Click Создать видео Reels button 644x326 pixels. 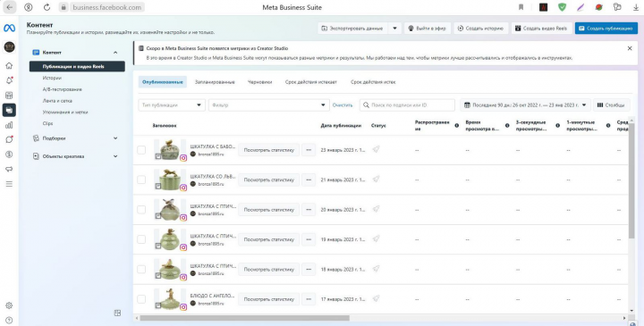(x=541, y=29)
